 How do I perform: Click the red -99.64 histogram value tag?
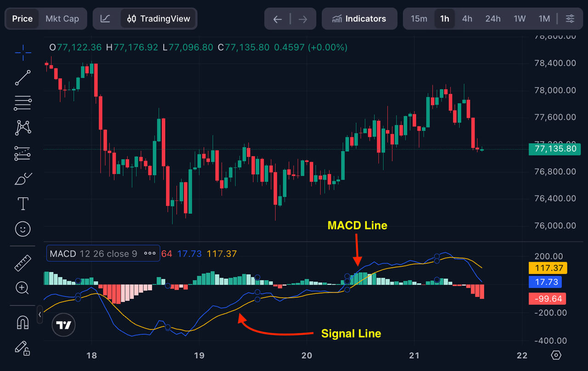(548, 299)
